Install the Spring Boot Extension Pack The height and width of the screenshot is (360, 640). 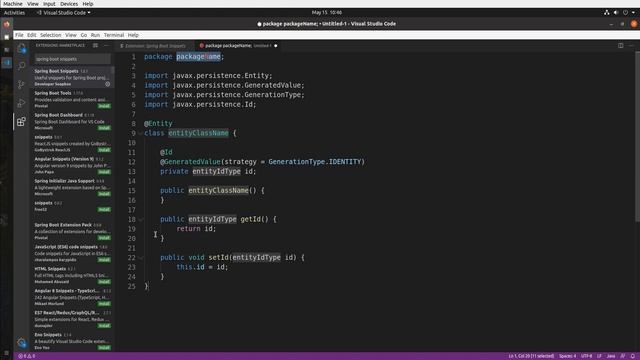point(104,238)
